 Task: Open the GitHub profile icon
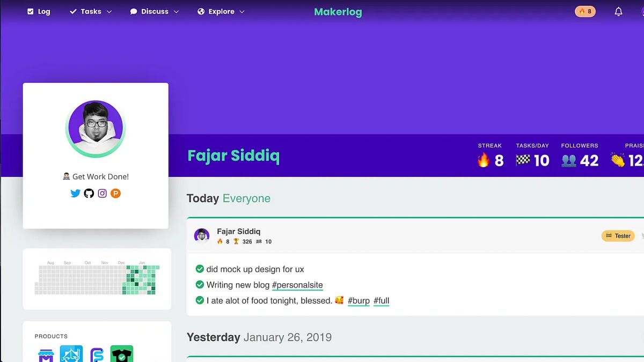tap(89, 193)
